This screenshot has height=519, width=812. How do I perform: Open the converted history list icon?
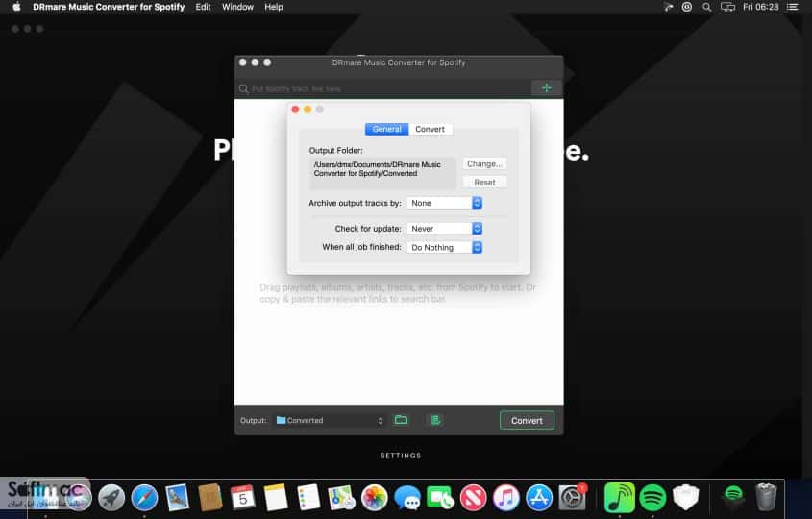(435, 420)
